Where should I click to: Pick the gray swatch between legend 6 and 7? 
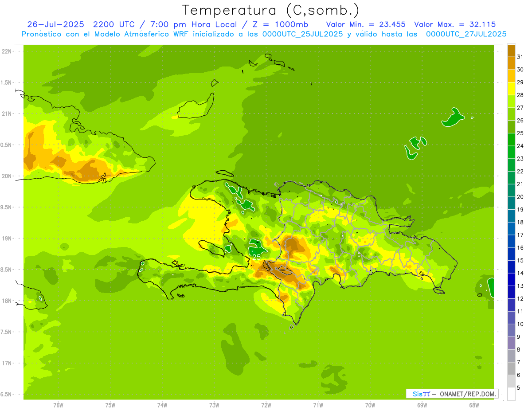tap(511, 368)
